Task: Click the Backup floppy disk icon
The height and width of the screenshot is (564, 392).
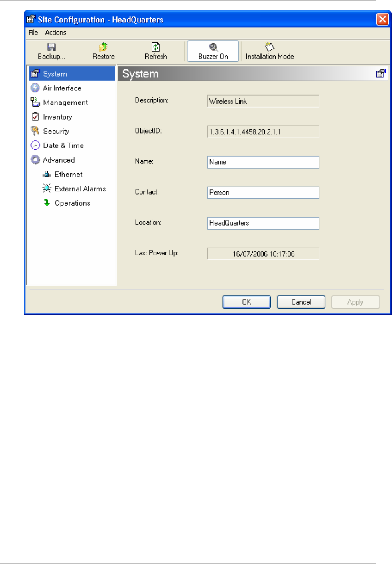Action: tap(51, 47)
